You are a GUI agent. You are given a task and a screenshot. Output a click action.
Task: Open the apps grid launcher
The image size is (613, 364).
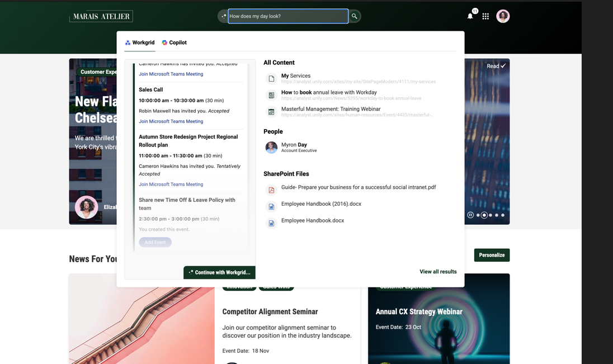coord(485,16)
